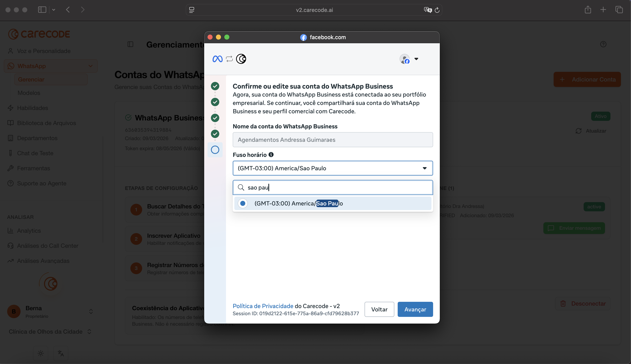Click the first completed step checkmark

[x=215, y=86]
